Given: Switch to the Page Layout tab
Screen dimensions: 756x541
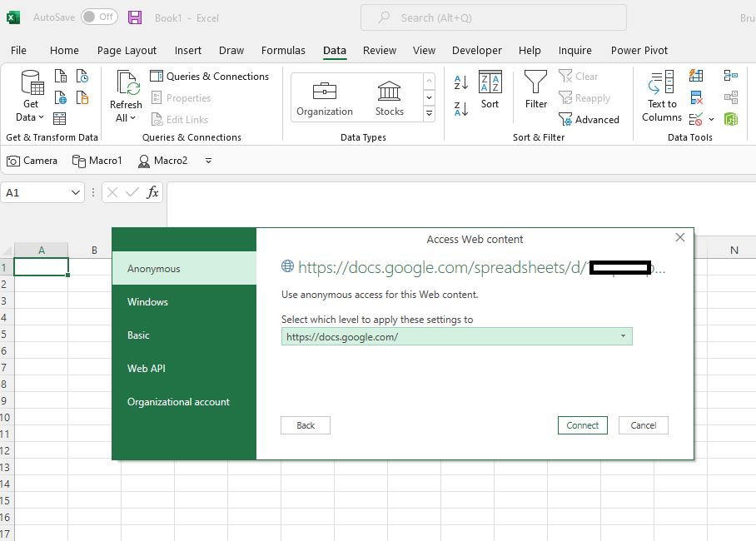Looking at the screenshot, I should pyautogui.click(x=127, y=50).
